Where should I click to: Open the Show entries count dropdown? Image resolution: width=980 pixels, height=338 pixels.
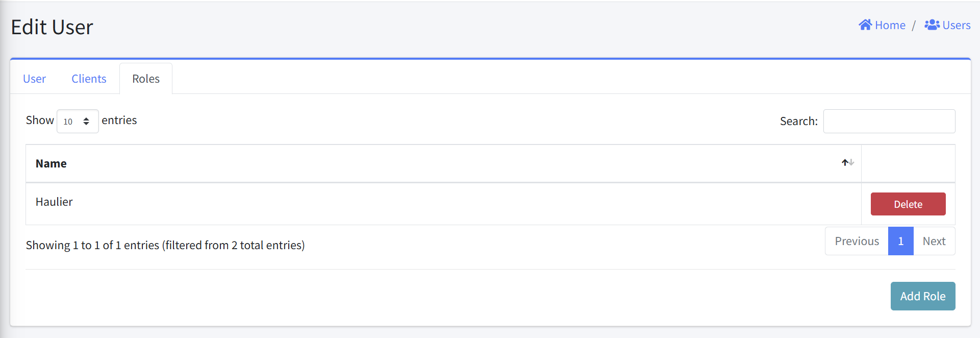pyautogui.click(x=78, y=121)
